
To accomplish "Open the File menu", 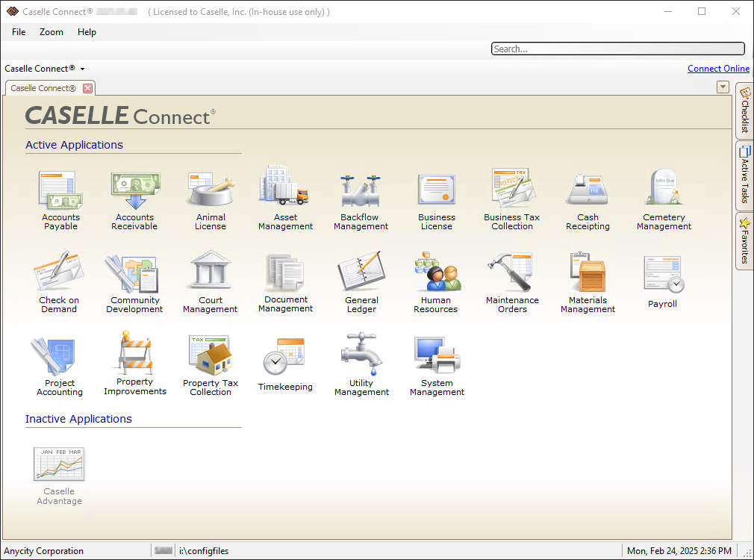I will 19,32.
